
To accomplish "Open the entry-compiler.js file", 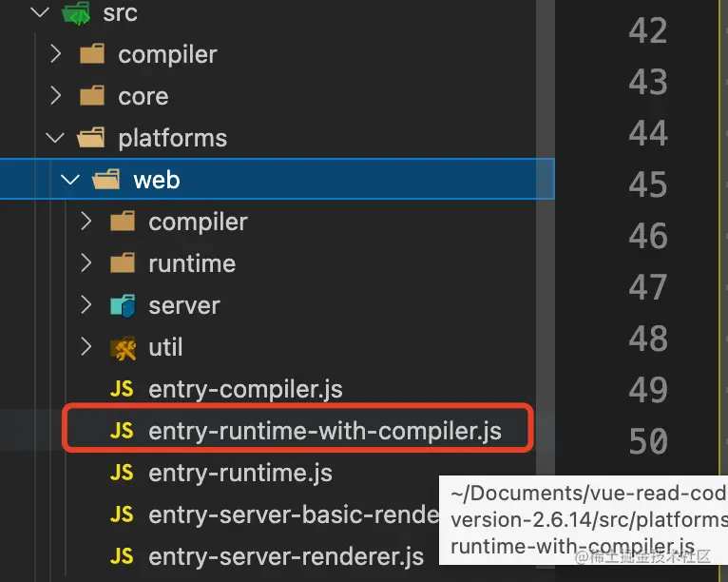I will click(x=245, y=389).
